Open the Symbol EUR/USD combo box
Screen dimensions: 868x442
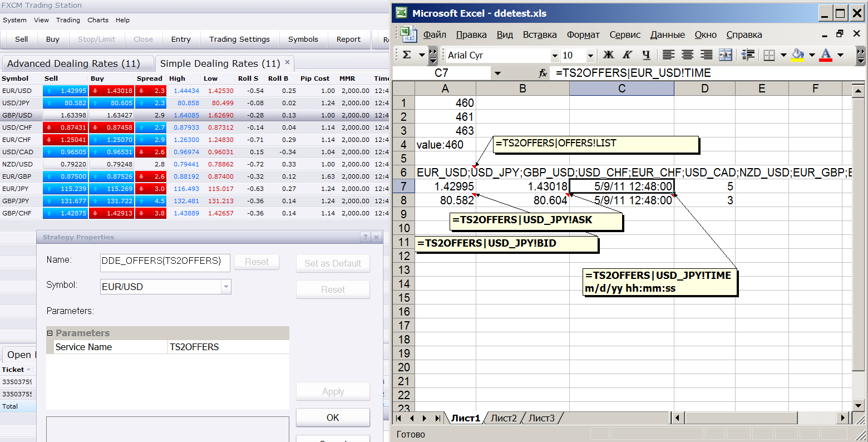tap(166, 287)
